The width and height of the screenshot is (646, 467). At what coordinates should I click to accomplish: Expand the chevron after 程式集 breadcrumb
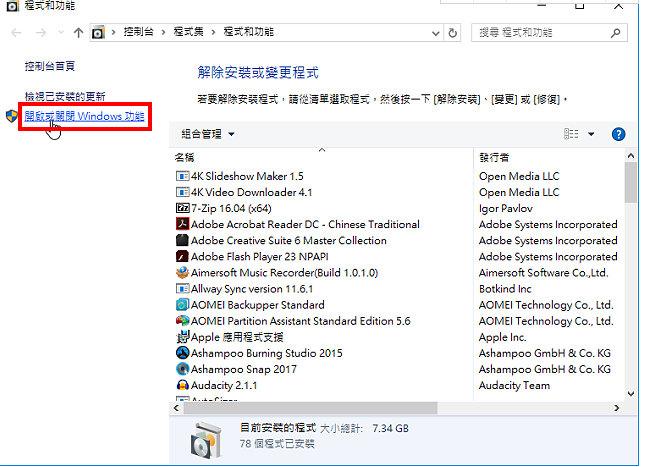(x=213, y=32)
